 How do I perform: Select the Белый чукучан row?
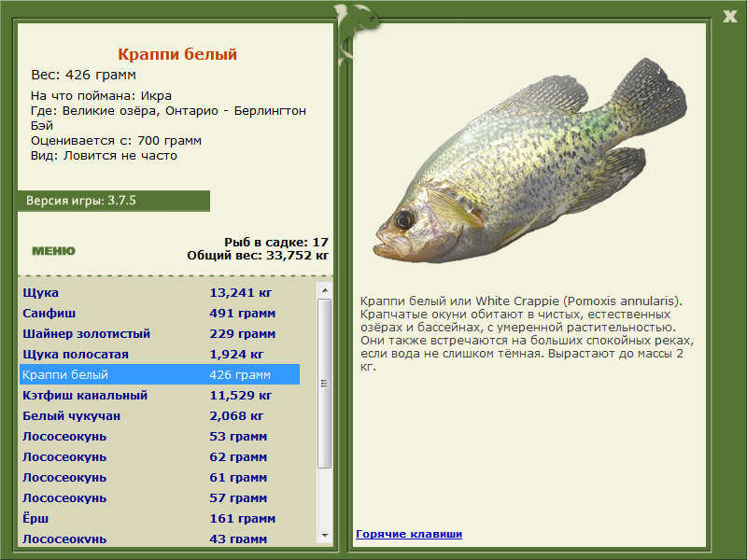point(160,415)
